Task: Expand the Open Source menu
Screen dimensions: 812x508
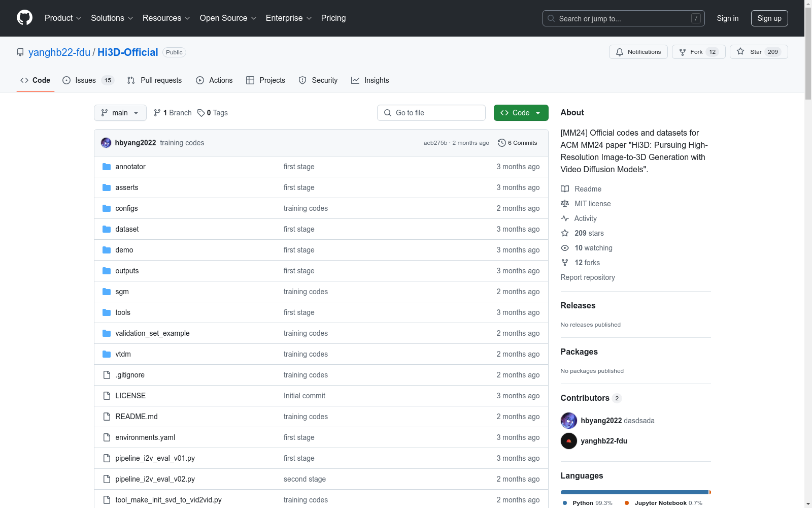Action: click(x=228, y=18)
